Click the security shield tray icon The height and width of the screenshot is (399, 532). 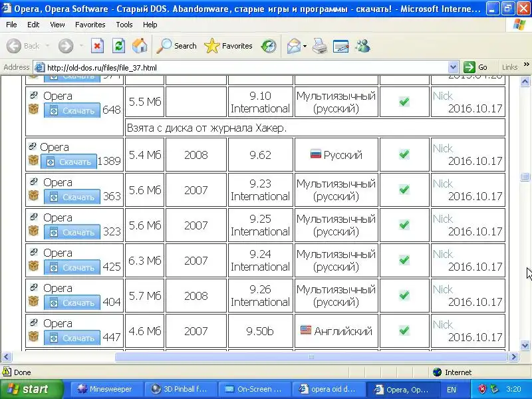coord(481,389)
